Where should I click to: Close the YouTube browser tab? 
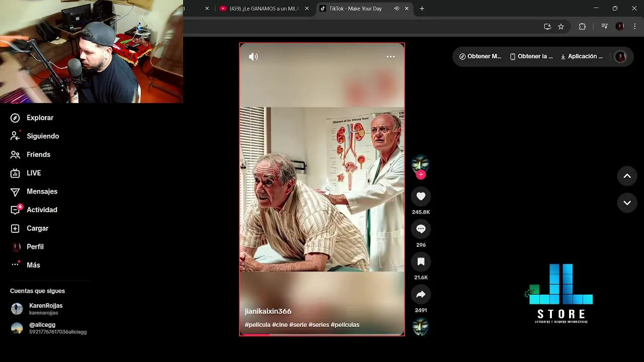[307, 9]
